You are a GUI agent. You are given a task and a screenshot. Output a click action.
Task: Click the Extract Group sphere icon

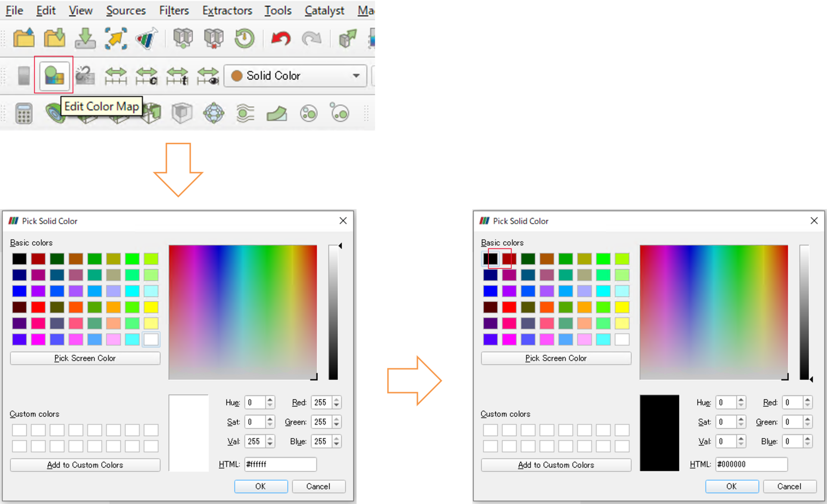point(214,113)
